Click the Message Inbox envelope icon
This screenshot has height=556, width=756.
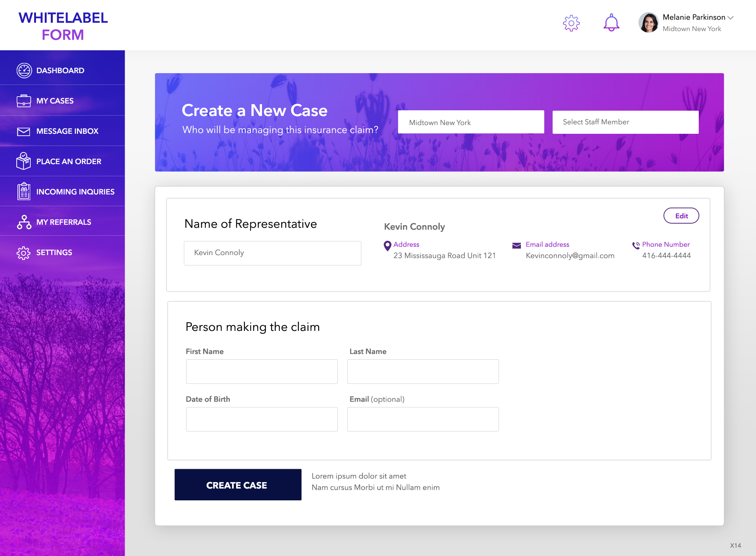point(24,131)
